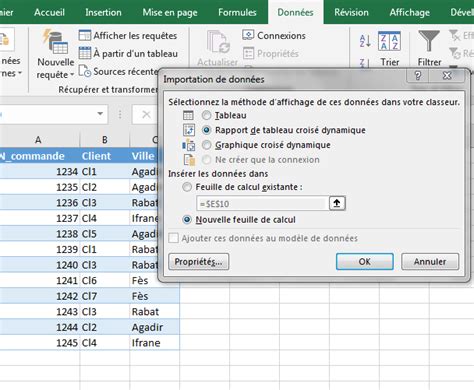Click the Propriétés... dialog button
The width and height of the screenshot is (474, 390).
pos(199,261)
